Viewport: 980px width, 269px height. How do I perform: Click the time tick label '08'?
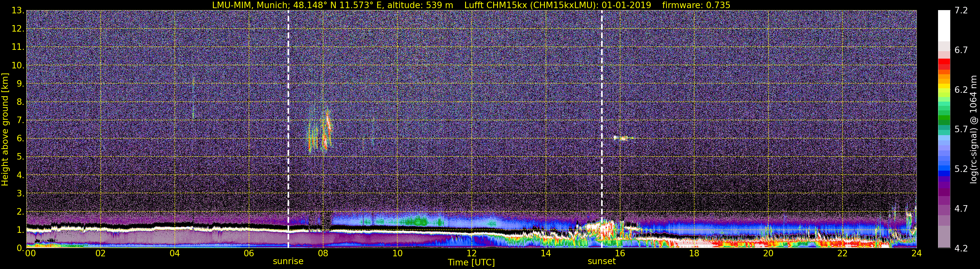(x=323, y=254)
